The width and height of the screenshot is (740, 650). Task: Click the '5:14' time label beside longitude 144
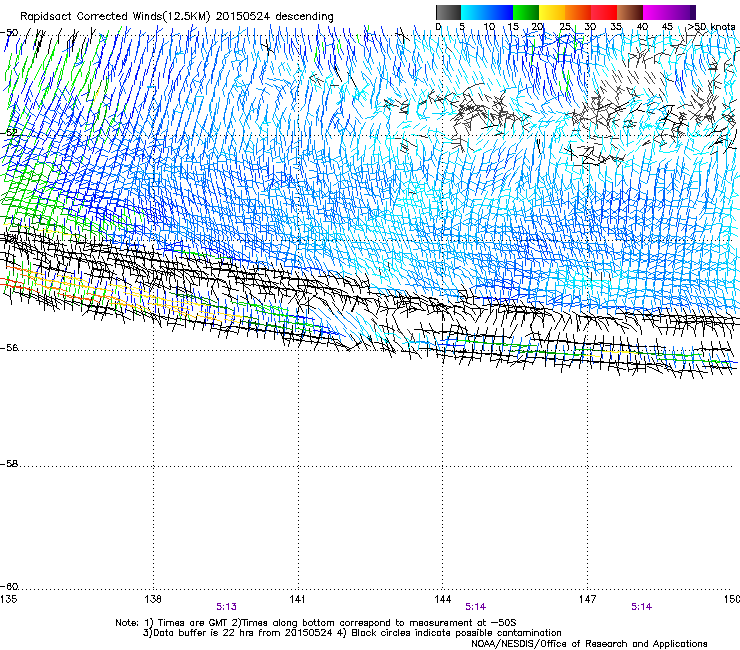coord(475,607)
